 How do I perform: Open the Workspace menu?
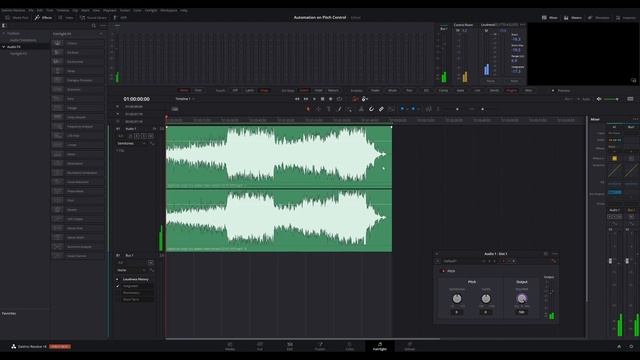click(169, 10)
